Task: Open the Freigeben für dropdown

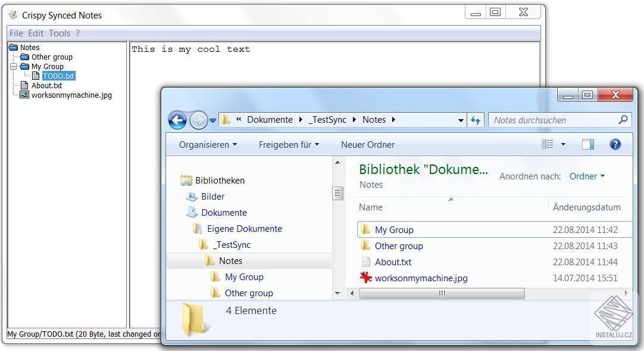Action: [289, 145]
